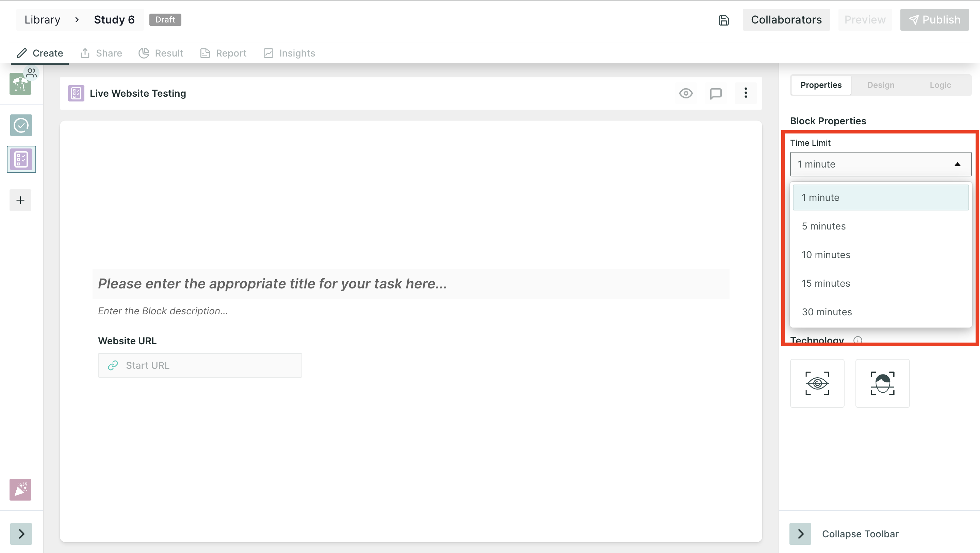Click the Start URL input field

[200, 365]
